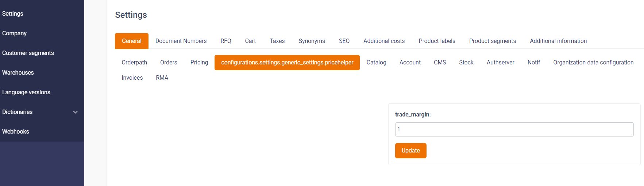Select the RFQ tab
The width and height of the screenshot is (644, 186).
pyautogui.click(x=226, y=41)
